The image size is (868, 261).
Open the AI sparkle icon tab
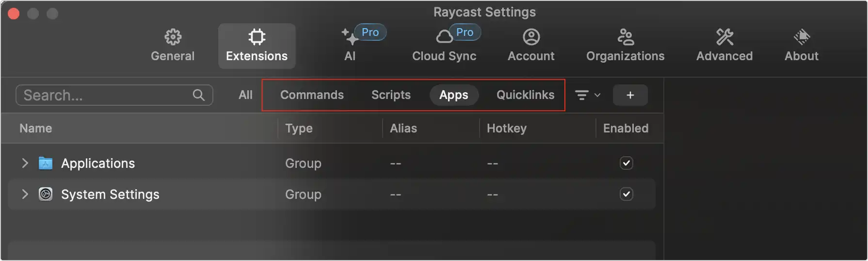[x=349, y=37]
